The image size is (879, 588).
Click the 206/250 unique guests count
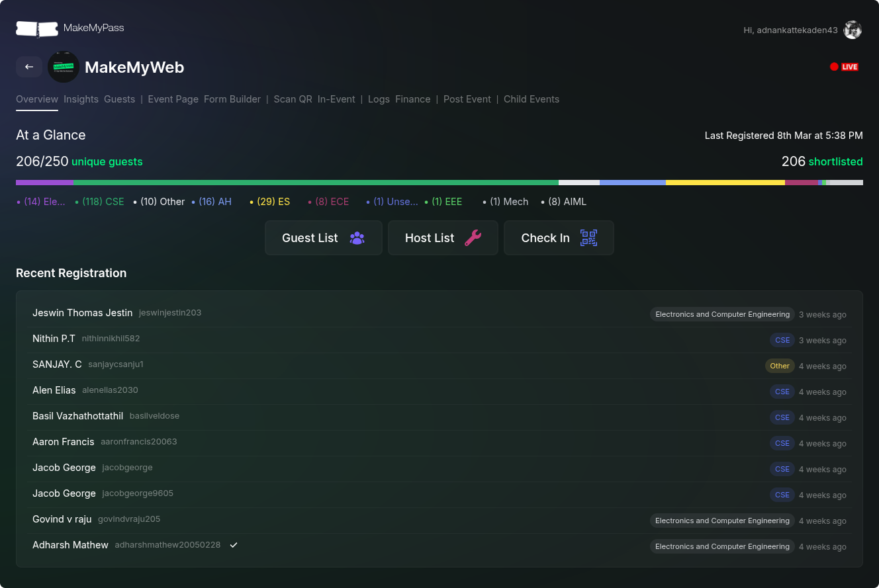click(x=79, y=161)
